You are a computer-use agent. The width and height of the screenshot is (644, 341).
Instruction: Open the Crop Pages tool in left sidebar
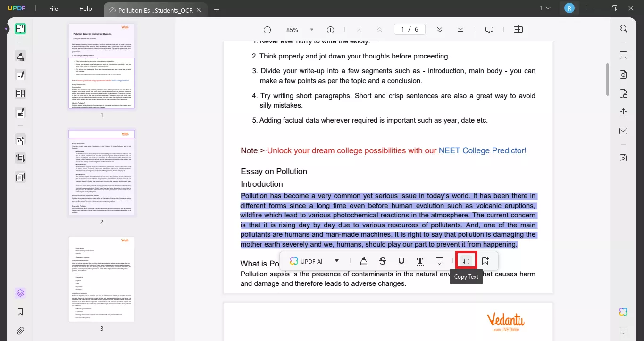pos(20,158)
